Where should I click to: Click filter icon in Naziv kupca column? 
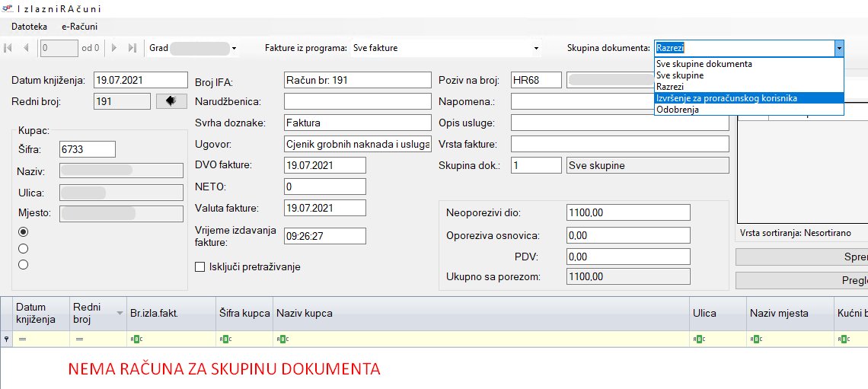click(x=280, y=339)
